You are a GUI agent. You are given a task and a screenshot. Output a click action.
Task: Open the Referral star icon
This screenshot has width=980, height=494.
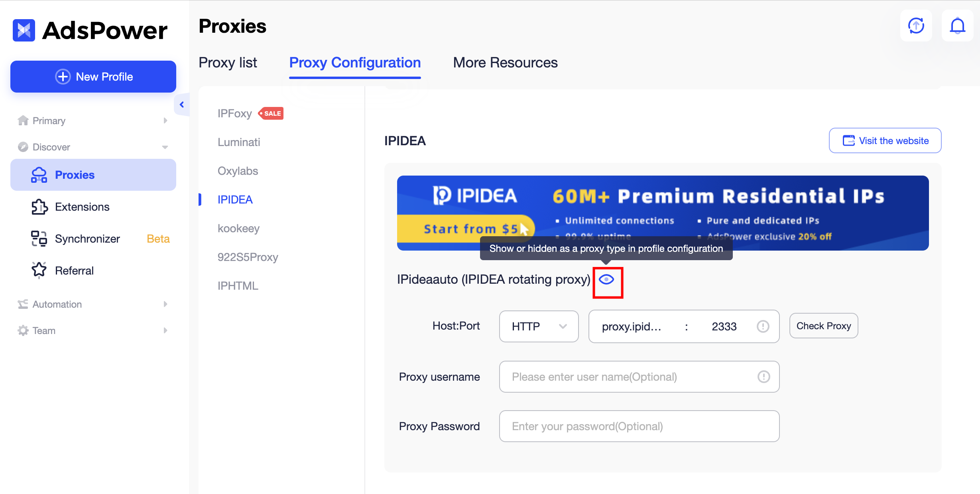pyautogui.click(x=39, y=270)
